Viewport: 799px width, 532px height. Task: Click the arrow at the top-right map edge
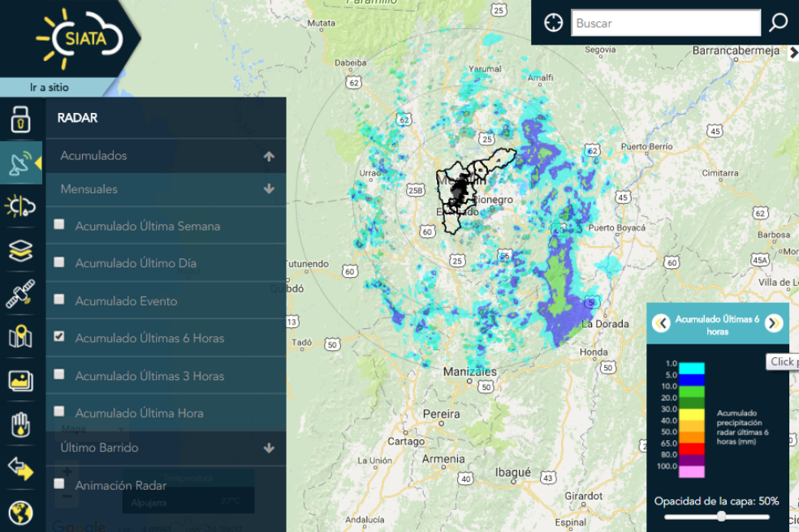coord(793,53)
